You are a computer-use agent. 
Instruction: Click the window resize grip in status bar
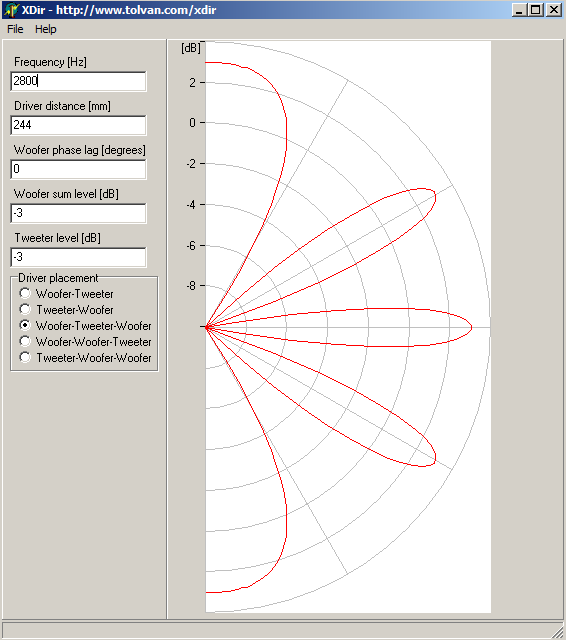[x=557, y=632]
